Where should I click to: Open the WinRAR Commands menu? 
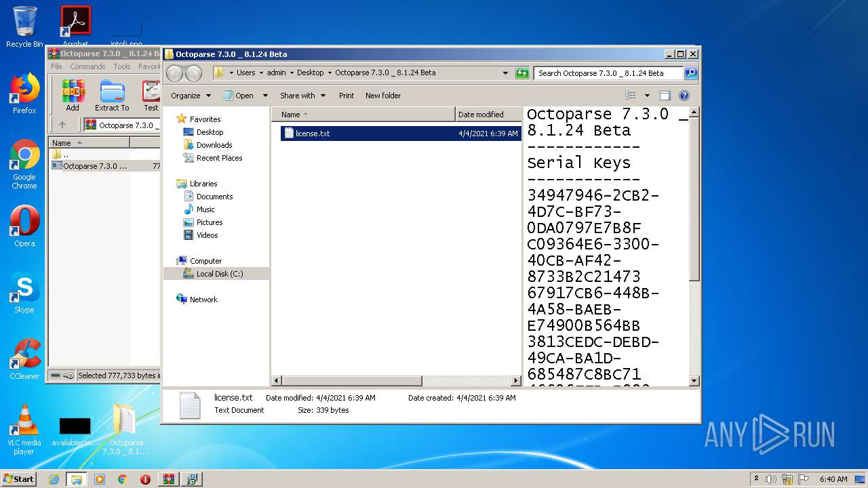point(87,66)
